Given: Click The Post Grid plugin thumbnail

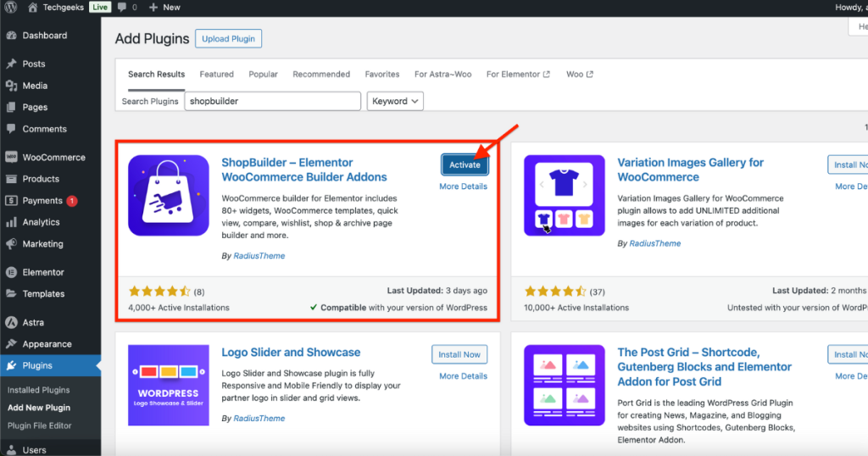Looking at the screenshot, I should [564, 385].
